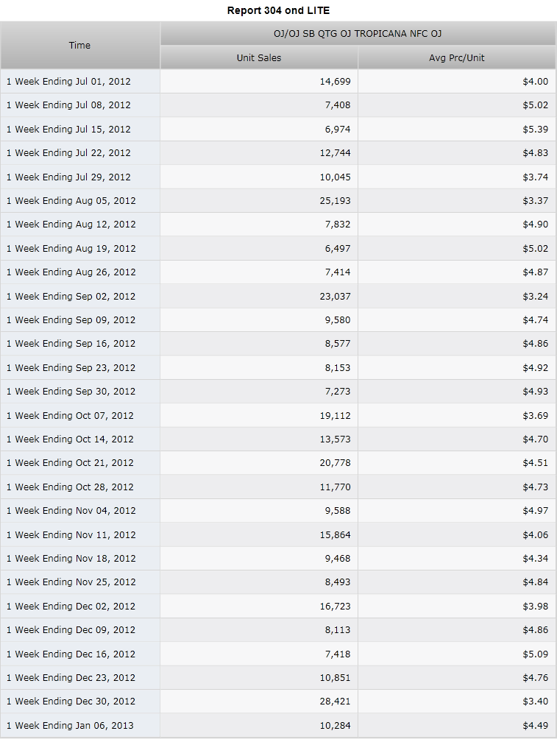Select the Week Ending Jul 01, 2012 row
Screen dimensions: 557x756
click(278, 82)
